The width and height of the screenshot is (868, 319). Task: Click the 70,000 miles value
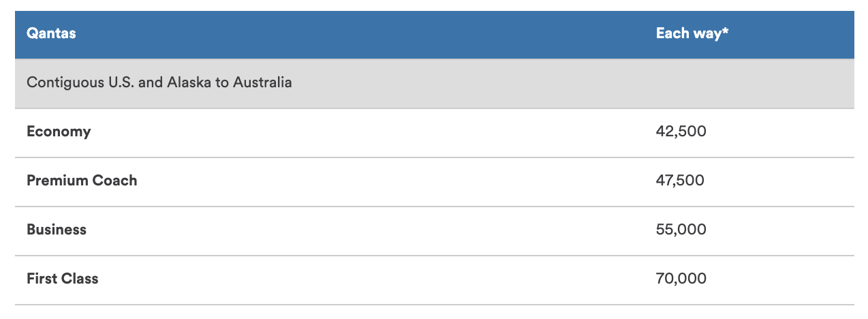(681, 279)
